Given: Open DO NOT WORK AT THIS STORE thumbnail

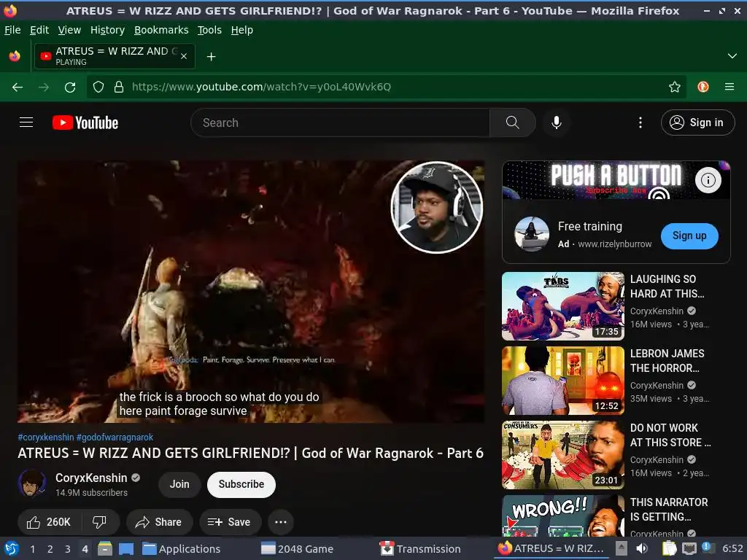Looking at the screenshot, I should [562, 455].
